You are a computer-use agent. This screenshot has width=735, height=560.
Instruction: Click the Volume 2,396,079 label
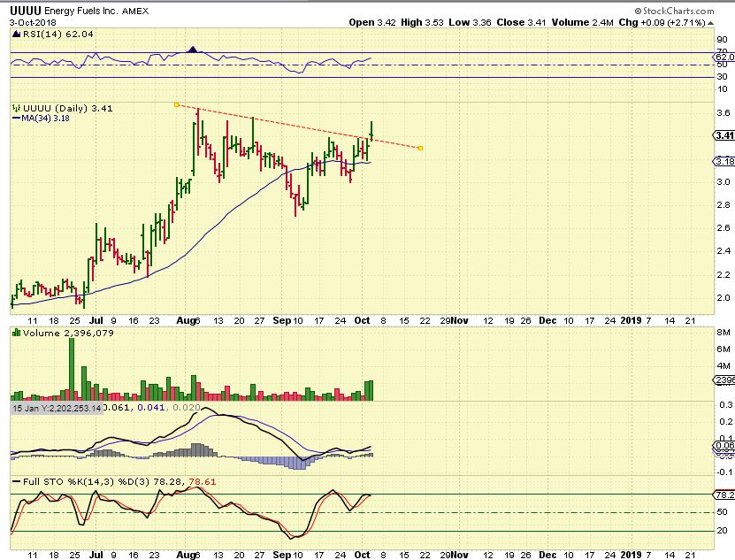(x=68, y=333)
